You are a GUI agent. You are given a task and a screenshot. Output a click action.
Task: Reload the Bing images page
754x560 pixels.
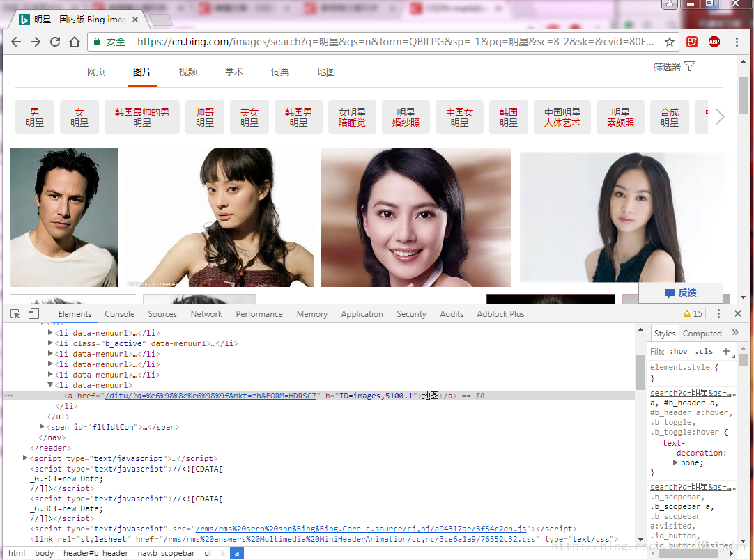point(55,42)
